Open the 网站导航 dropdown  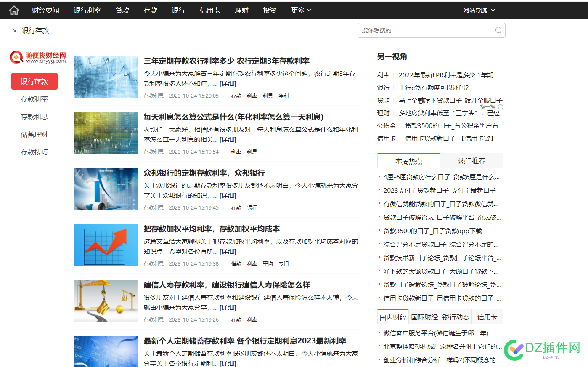(x=479, y=10)
